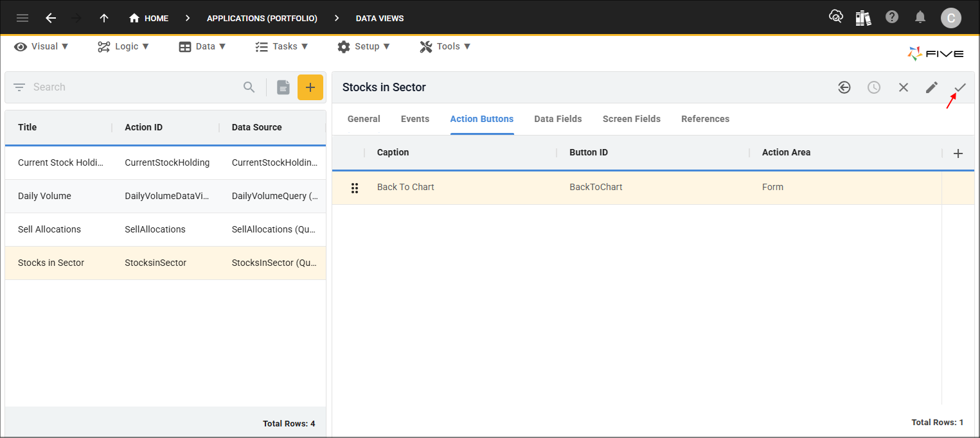This screenshot has width=980, height=438.
Task: Cancel changes with the X icon
Action: click(x=904, y=87)
